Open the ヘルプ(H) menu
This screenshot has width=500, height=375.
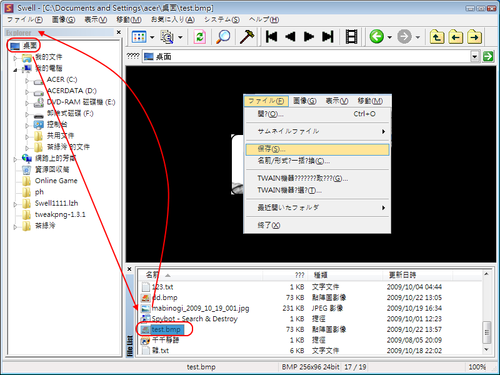[x=264, y=19]
